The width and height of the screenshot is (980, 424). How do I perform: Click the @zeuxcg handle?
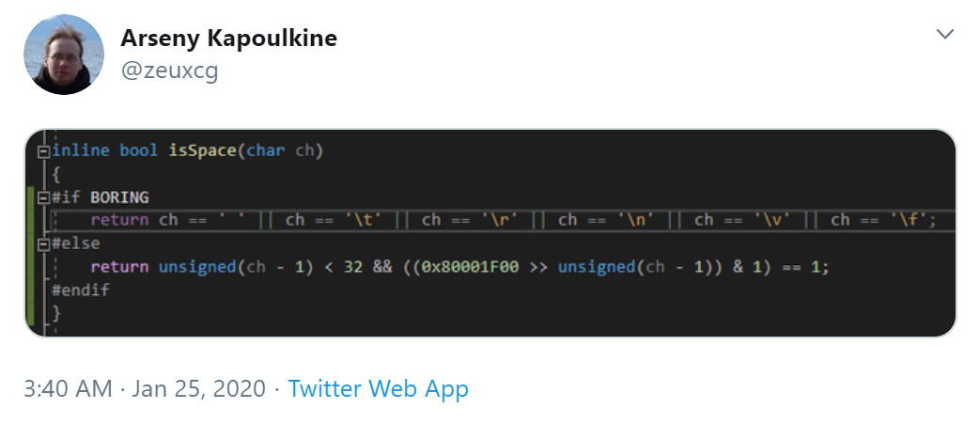(169, 70)
